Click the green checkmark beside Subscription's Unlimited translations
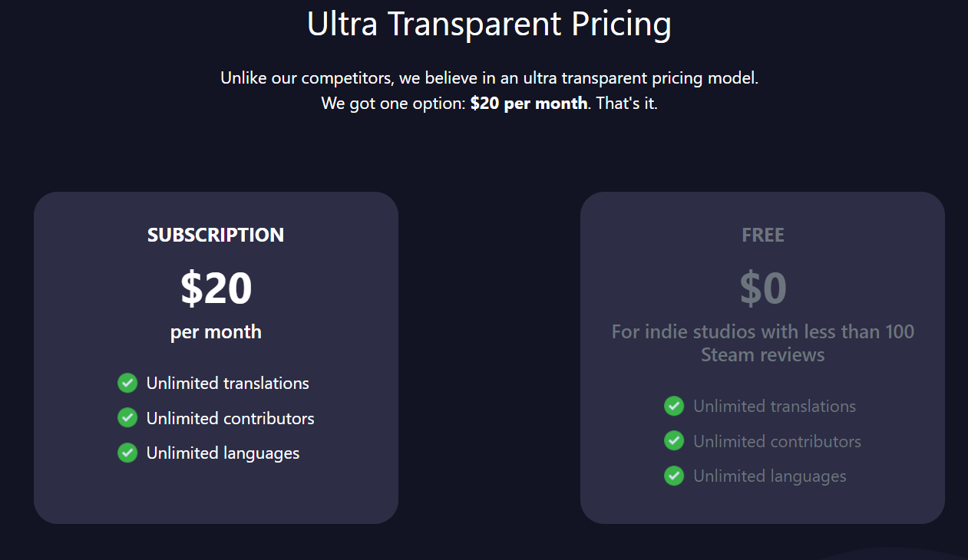968x560 pixels. pos(127,383)
